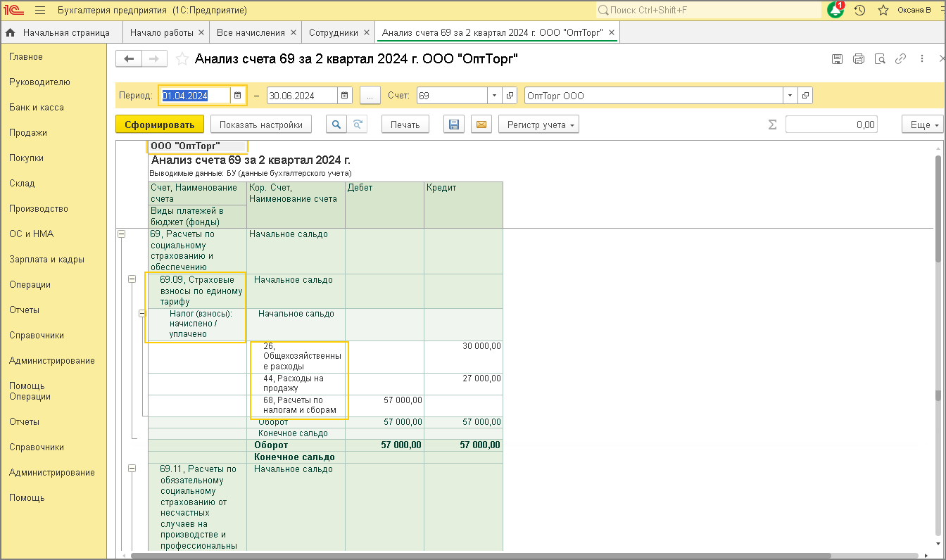946x560 pixels.
Task: Click the notifications bell icon
Action: pos(835,11)
